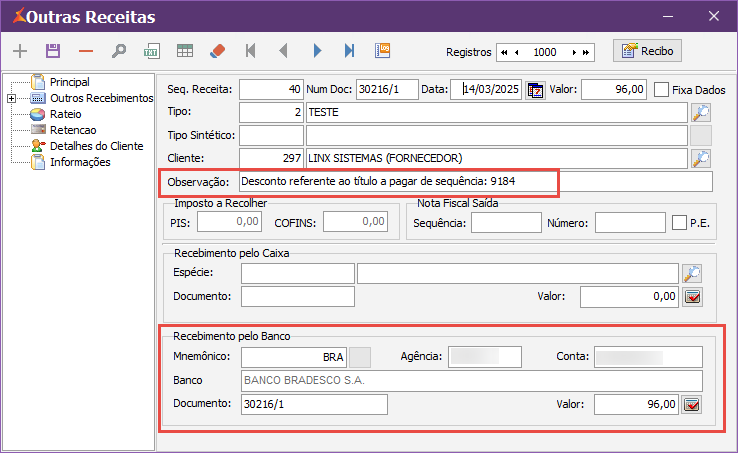Viewport: 738px width, 453px height.
Task: Click Banco Valor confirm check icon
Action: pos(691,404)
